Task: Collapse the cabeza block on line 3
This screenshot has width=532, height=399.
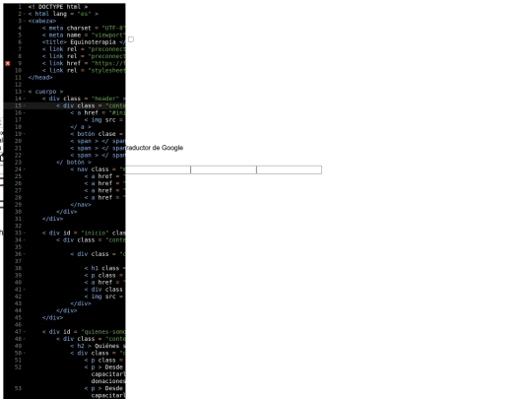Action: tap(25, 21)
